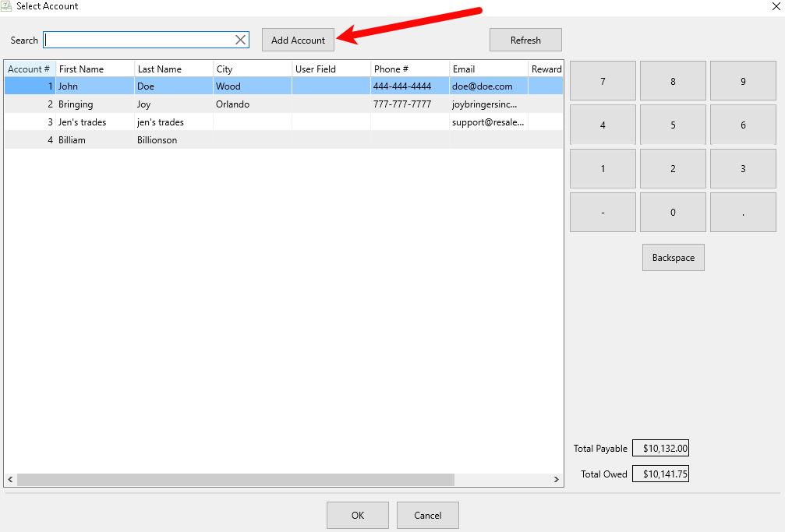Sort by Last Name column header
The height and width of the screenshot is (532, 785).
[174, 69]
